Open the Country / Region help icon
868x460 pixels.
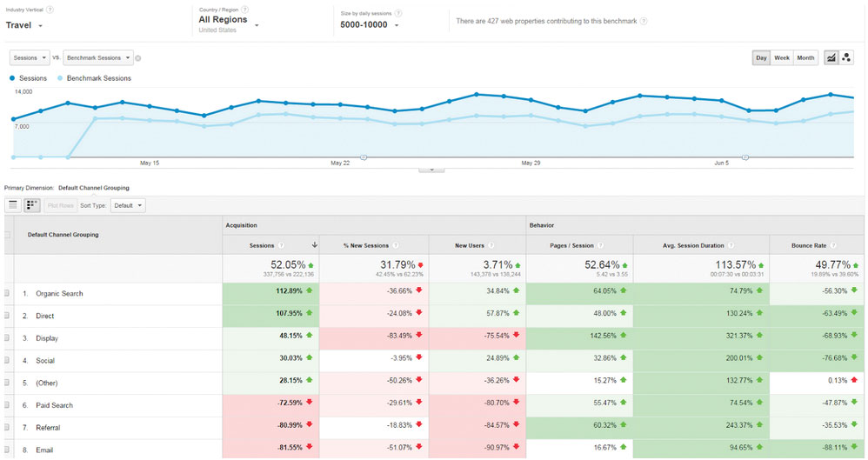[244, 10]
